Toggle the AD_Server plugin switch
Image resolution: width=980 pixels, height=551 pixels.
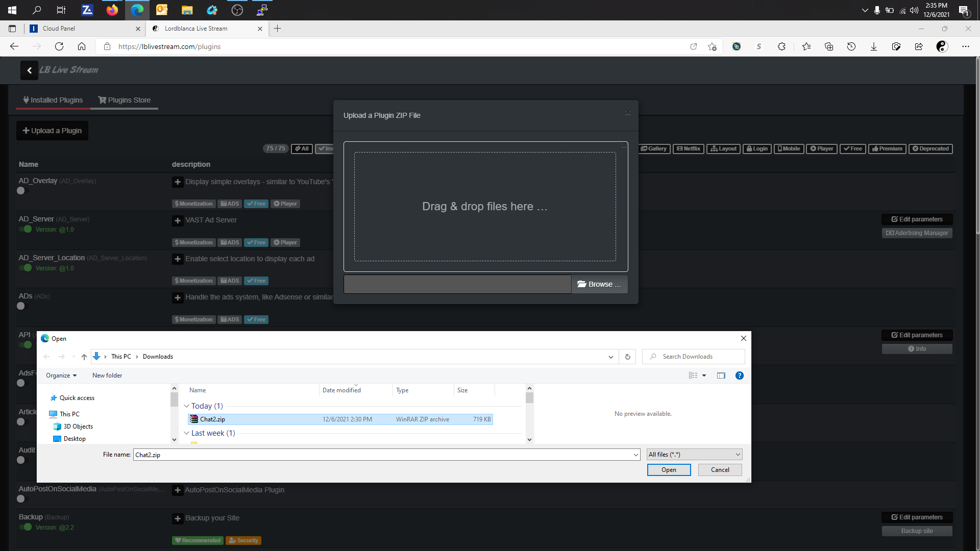click(25, 230)
